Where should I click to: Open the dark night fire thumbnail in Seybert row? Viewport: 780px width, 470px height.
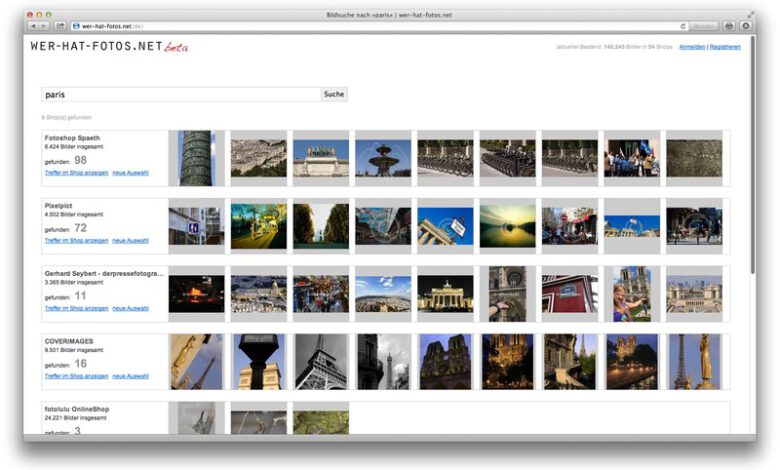[x=196, y=294]
